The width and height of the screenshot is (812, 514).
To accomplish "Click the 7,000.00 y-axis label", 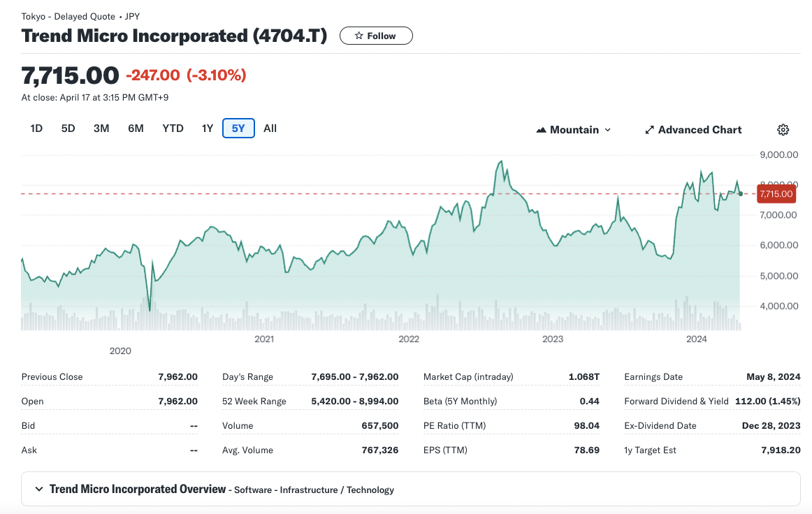I will click(778, 215).
